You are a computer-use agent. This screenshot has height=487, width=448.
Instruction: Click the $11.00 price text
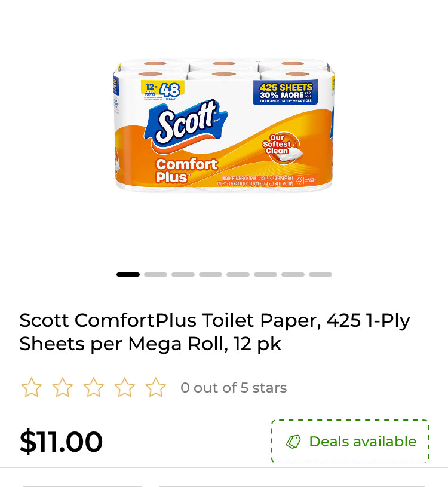click(61, 442)
